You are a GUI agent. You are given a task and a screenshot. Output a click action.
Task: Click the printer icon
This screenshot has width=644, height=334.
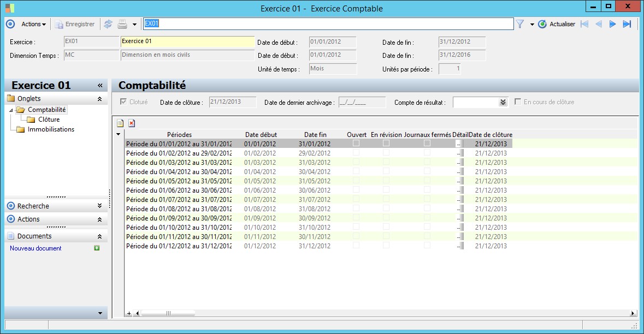point(122,24)
